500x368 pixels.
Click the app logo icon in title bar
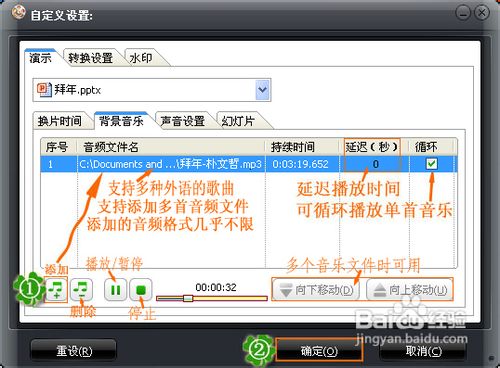(x=19, y=13)
